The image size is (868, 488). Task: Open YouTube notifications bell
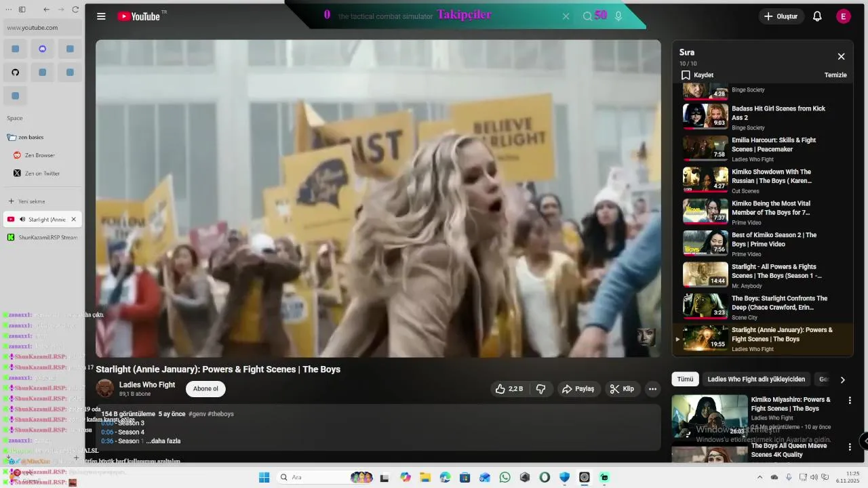tap(817, 16)
